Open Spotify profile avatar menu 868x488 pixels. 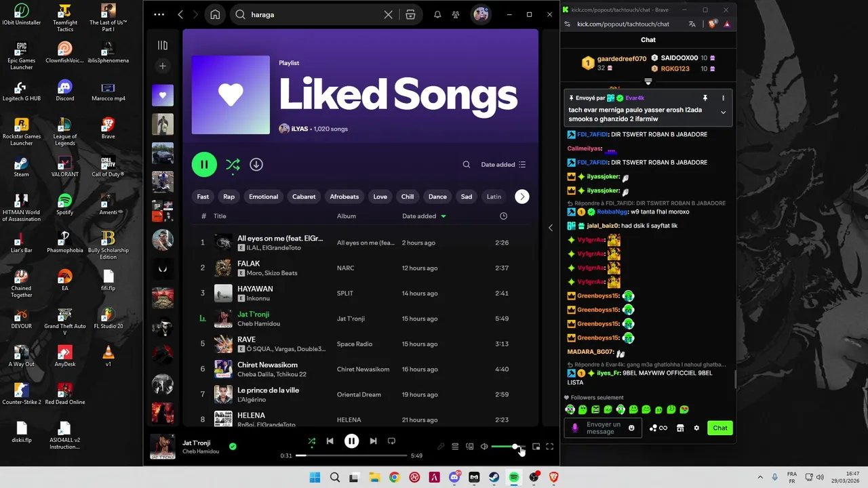481,14
